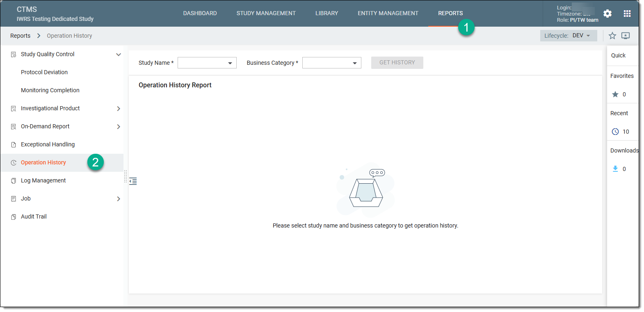Open Audit Trail in the sidebar
Image resolution: width=644 pixels, height=312 pixels.
tap(34, 217)
